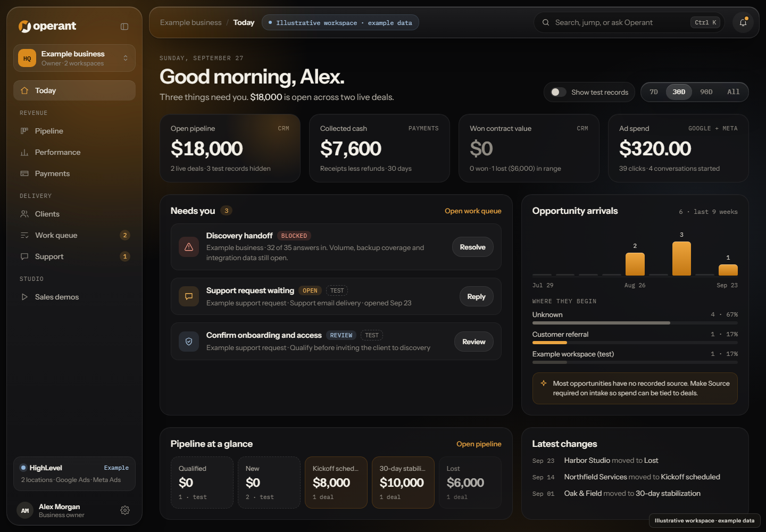Click the Sales demos play icon
This screenshot has height=532, width=766.
point(24,297)
